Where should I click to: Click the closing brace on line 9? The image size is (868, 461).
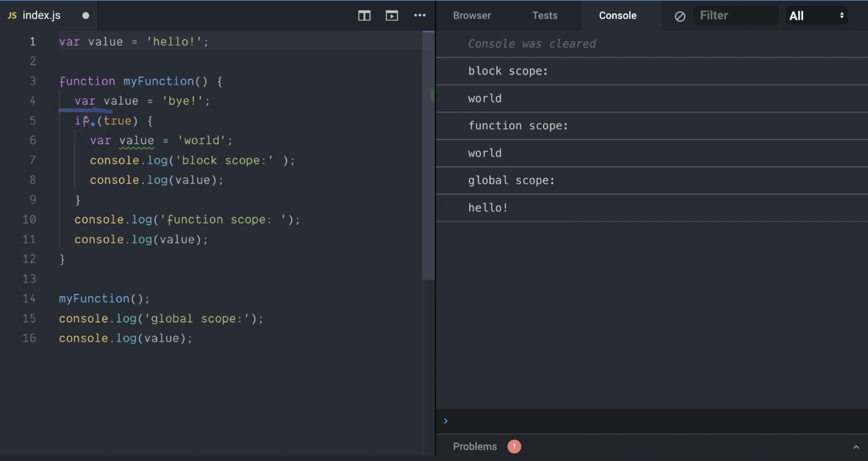(78, 200)
